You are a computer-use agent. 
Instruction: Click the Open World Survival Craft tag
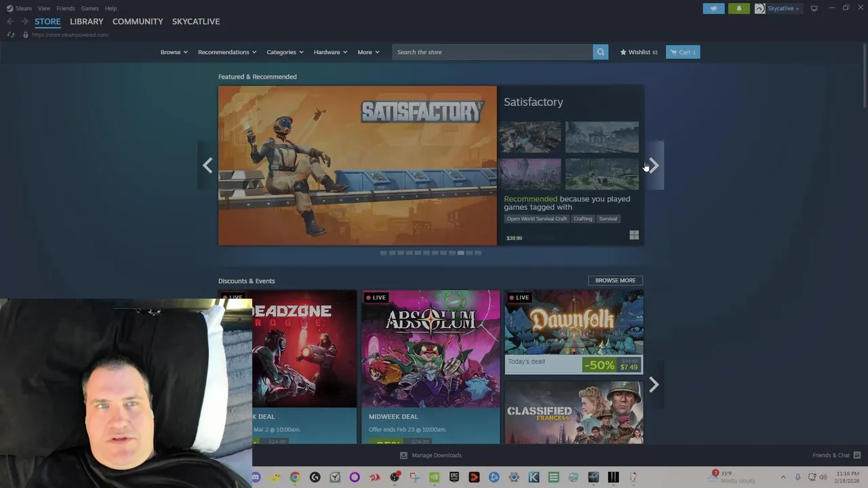536,219
